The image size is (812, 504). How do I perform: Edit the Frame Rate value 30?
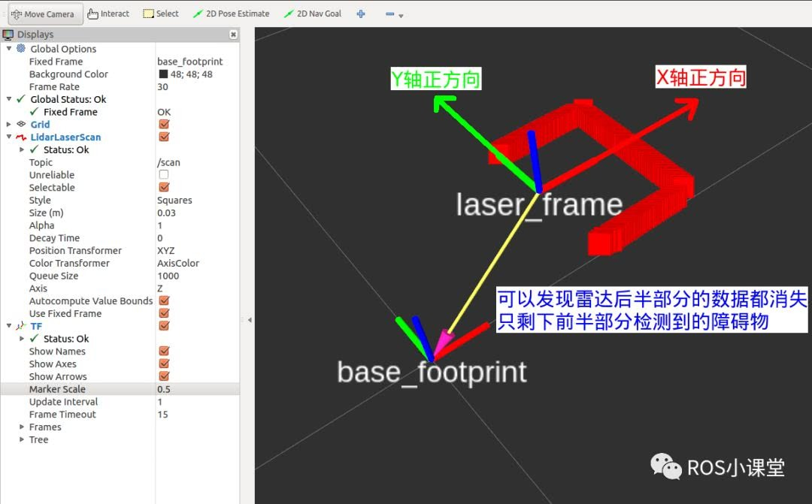[162, 87]
